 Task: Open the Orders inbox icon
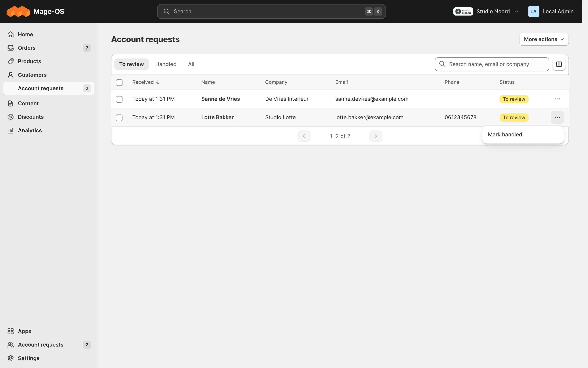(11, 48)
